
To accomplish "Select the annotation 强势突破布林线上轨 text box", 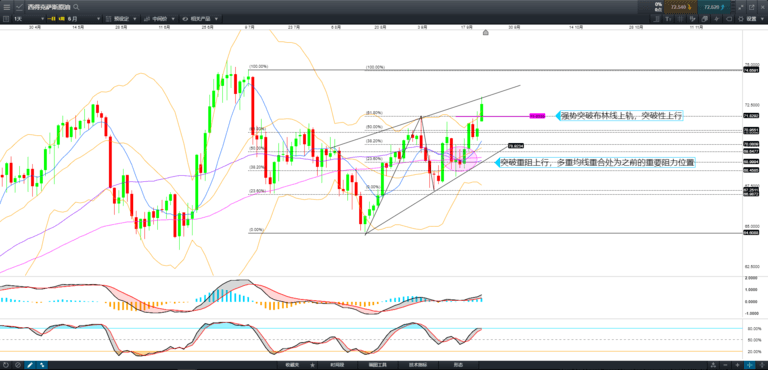I will 621,116.
